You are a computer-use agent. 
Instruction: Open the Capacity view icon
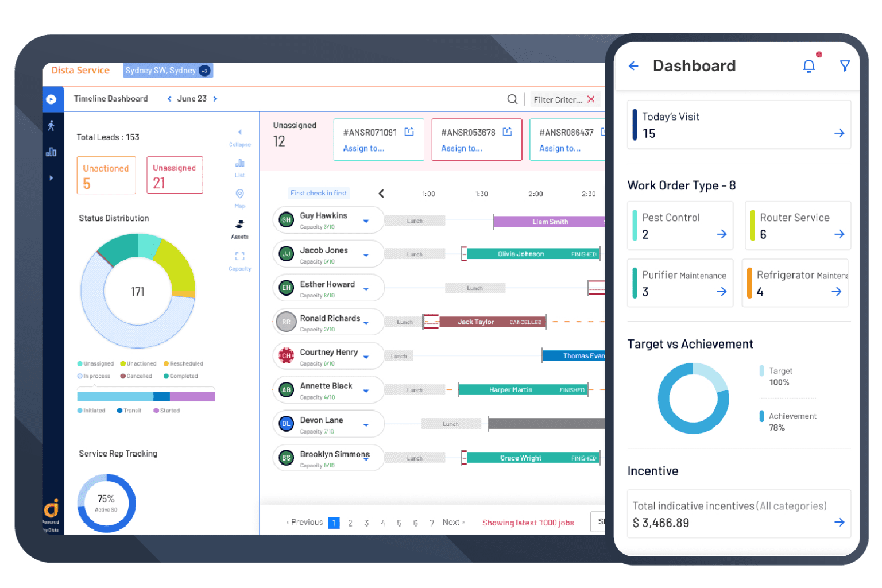[239, 257]
